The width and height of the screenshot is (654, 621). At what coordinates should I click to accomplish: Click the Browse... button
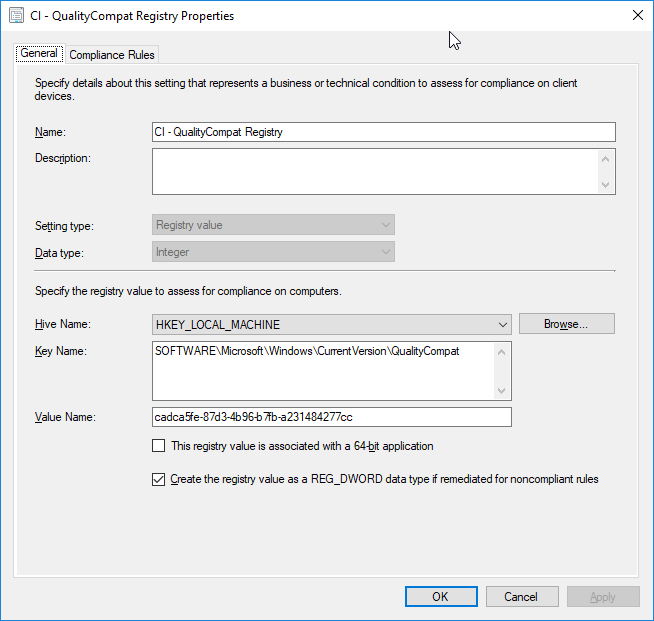(x=566, y=324)
